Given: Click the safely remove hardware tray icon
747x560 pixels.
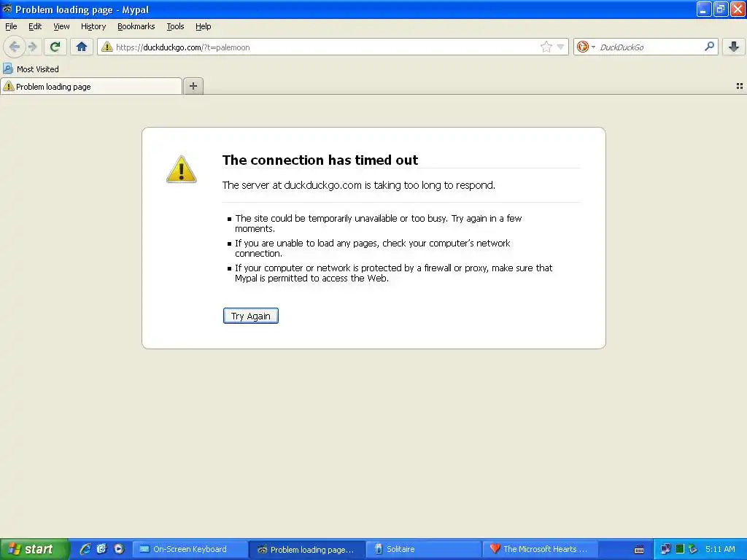Looking at the screenshot, I should (693, 550).
